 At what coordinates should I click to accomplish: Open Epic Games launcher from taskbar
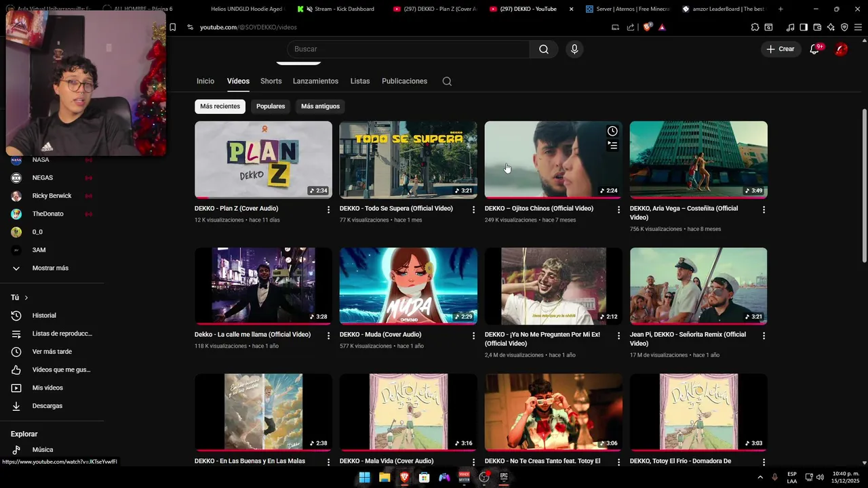coord(504,477)
